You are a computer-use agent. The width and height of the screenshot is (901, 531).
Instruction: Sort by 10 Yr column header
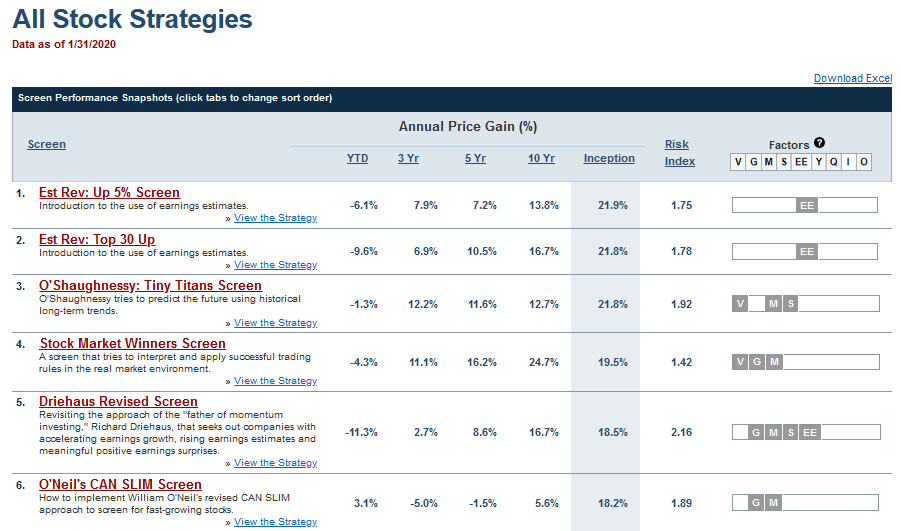541,158
